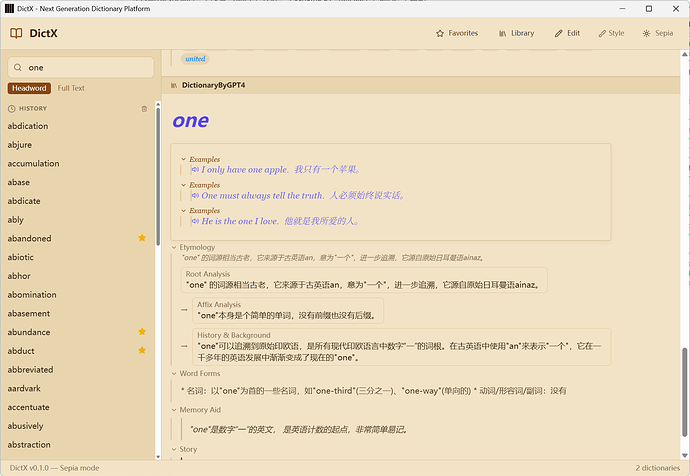690x476 pixels.
Task: Open history entry 'abiotic'
Action: coord(21,257)
